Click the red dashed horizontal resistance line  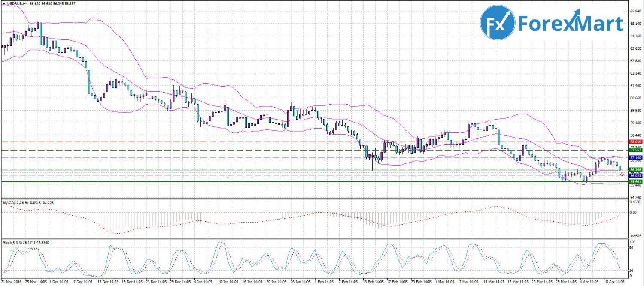click(x=301, y=141)
